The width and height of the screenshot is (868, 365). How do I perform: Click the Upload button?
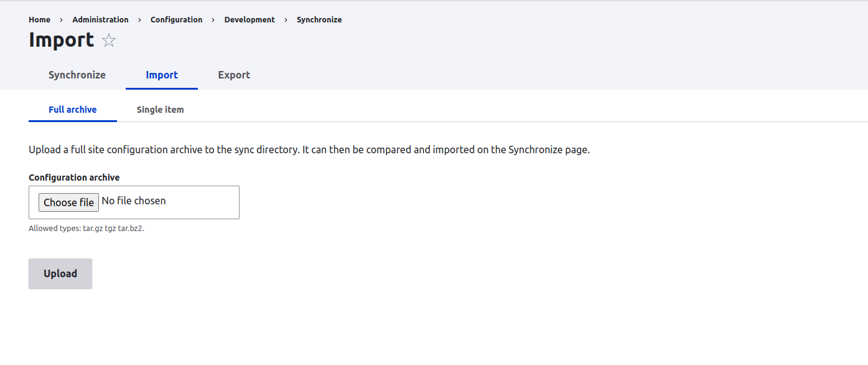point(60,273)
